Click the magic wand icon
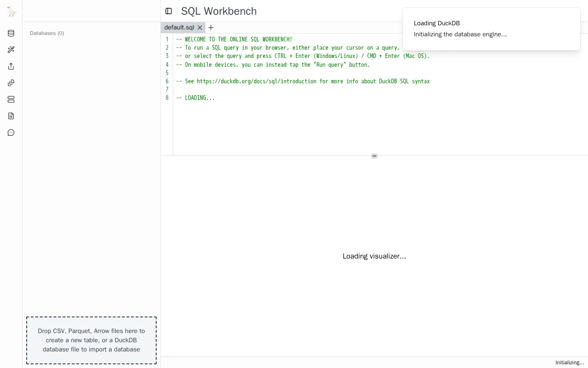Image resolution: width=588 pixels, height=368 pixels. tap(11, 50)
